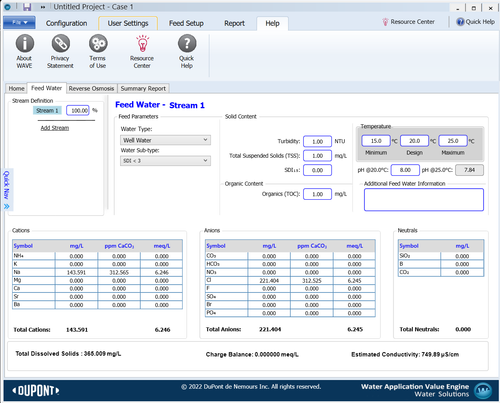Click the Additional Feed Water Information box
This screenshot has height=403, width=500.
[x=424, y=200]
